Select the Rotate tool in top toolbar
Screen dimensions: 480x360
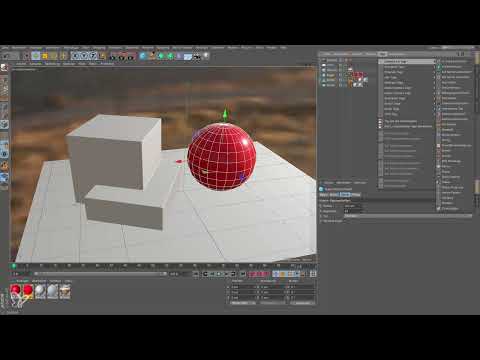coord(54,56)
